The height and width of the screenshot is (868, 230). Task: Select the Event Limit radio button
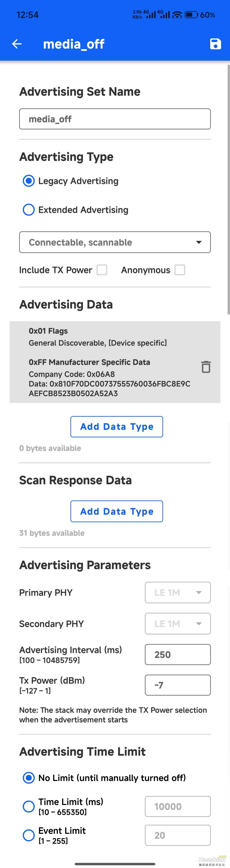(x=29, y=835)
